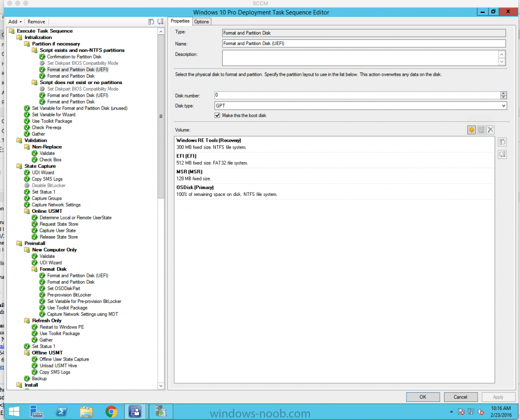Image resolution: width=520 pixels, height=420 pixels.
Task: Click the tree scrollbar down arrow
Action: click(x=161, y=386)
